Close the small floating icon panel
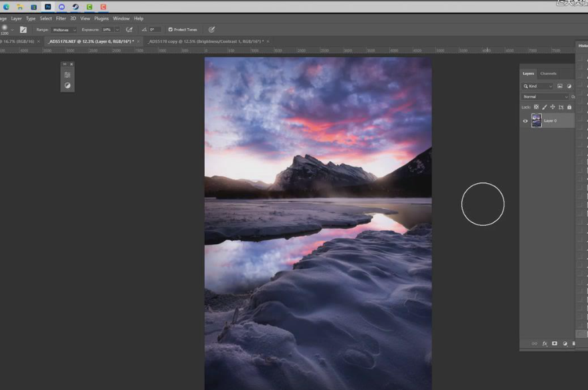 (x=72, y=64)
